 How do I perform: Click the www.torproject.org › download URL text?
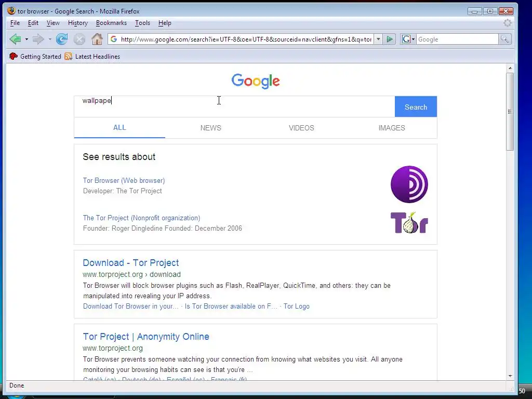tap(131, 274)
